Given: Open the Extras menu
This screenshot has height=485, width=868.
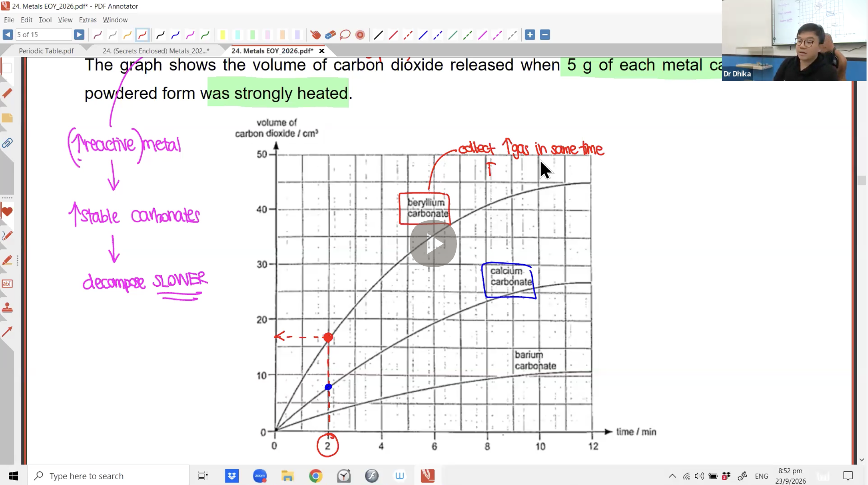Looking at the screenshot, I should (x=88, y=20).
